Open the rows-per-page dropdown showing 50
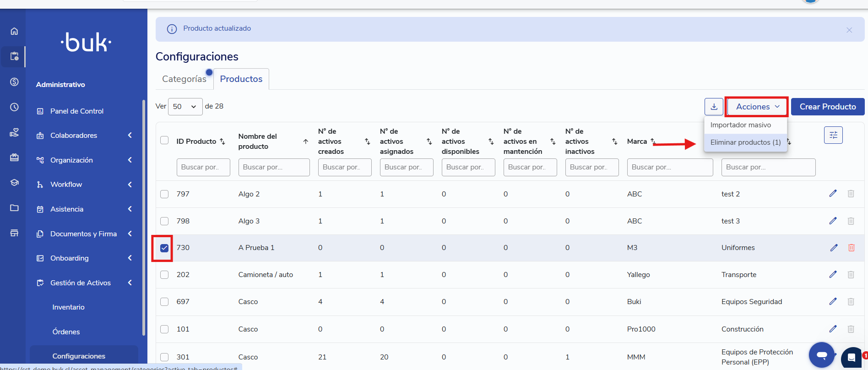 [185, 107]
